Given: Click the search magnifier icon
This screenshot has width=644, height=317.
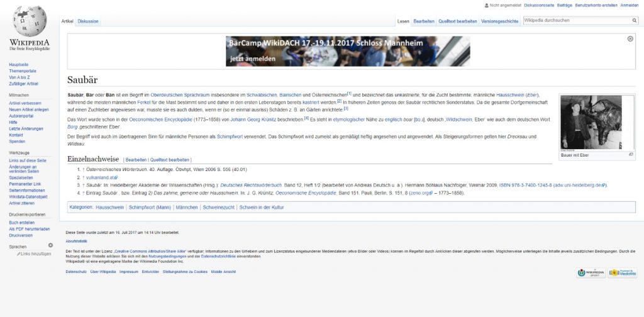Looking at the screenshot, I should [635, 20].
